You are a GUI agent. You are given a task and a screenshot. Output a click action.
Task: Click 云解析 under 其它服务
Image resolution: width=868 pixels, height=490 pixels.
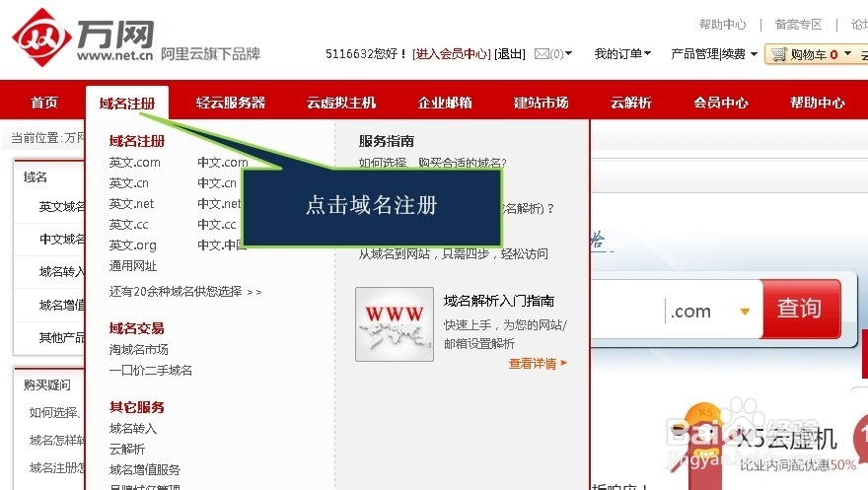127,449
